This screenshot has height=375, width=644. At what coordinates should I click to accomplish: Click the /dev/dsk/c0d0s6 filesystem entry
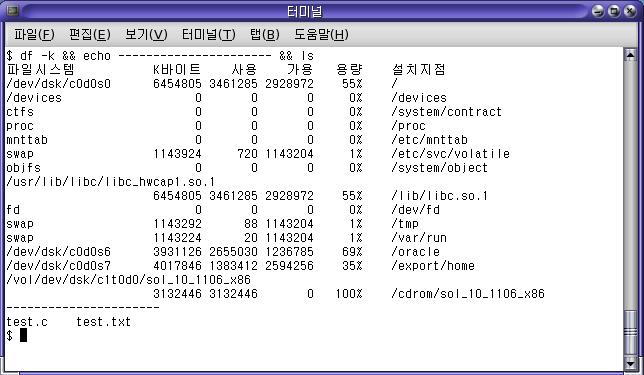[x=59, y=251]
